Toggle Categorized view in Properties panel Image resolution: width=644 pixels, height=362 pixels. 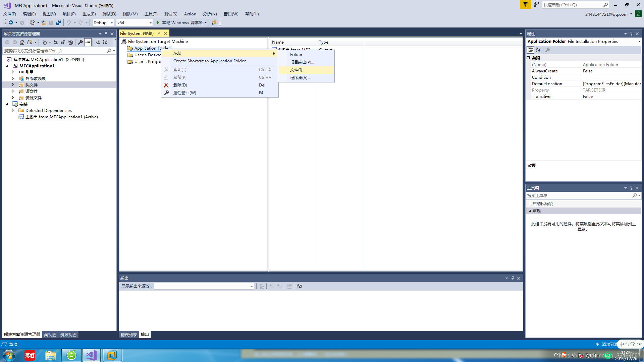point(530,50)
